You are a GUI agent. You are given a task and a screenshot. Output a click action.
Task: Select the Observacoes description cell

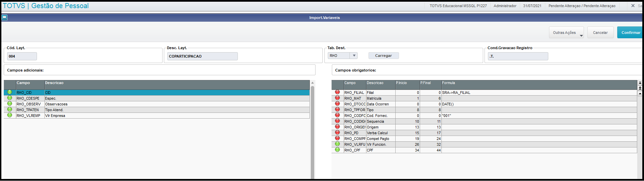177,104
